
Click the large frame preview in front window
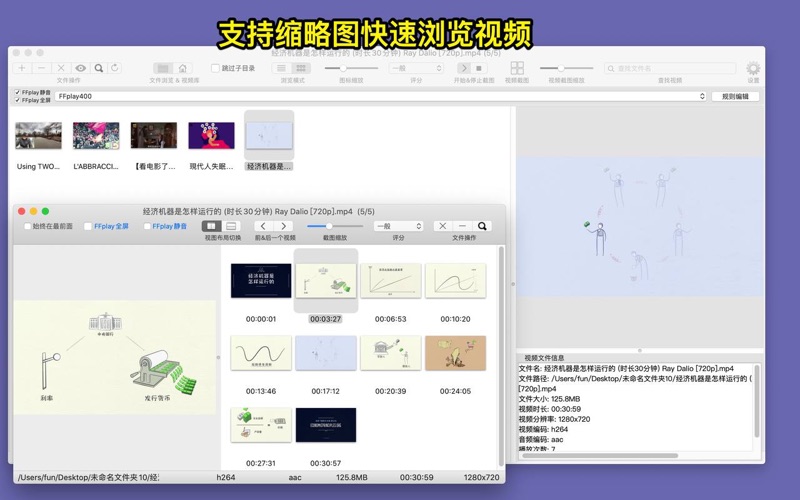(x=115, y=358)
